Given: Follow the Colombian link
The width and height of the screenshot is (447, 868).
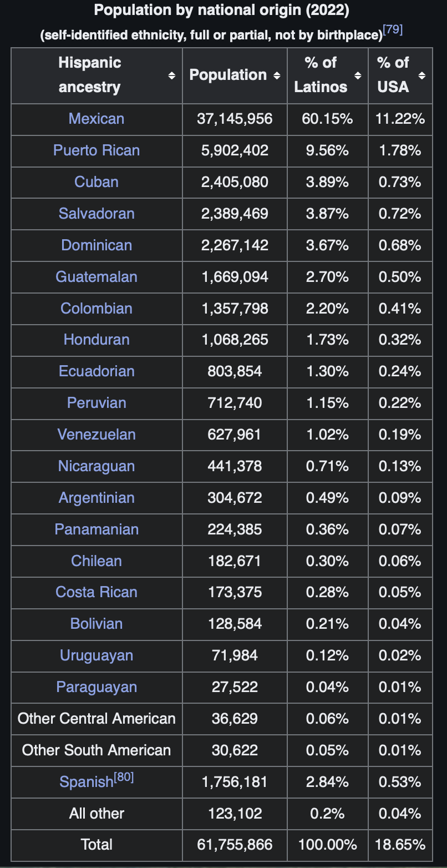Looking at the screenshot, I should pos(96,309).
